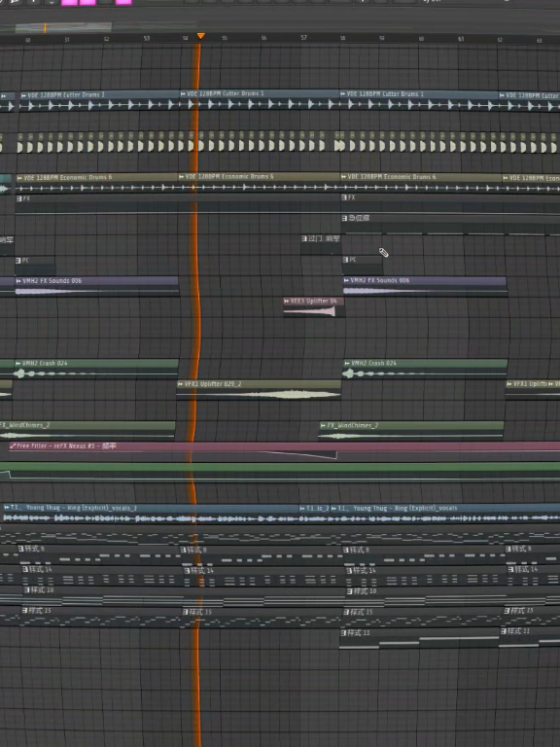The image size is (560, 747).
Task: Click pattern icon of 过门_响军 clip
Action: [304, 238]
